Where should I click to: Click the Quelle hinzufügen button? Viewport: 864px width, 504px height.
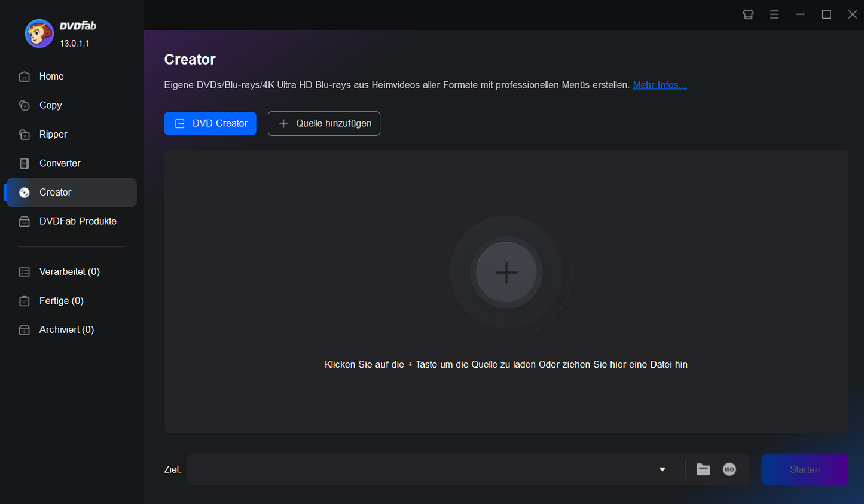pos(324,123)
